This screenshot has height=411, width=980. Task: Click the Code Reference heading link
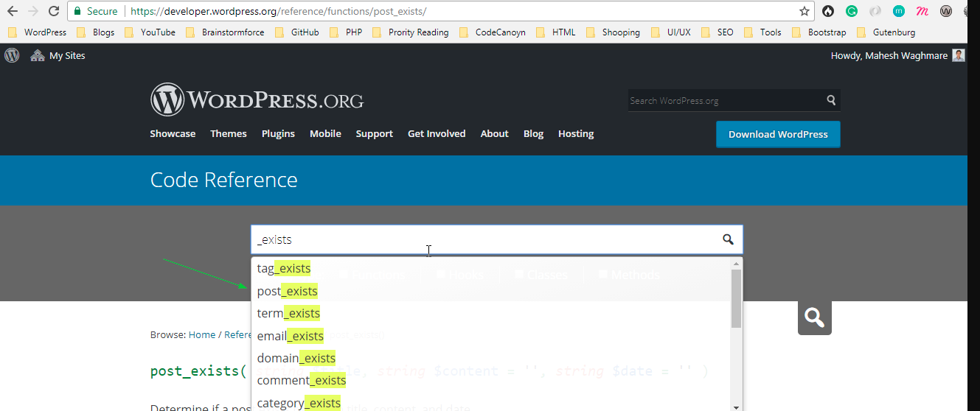tap(224, 180)
